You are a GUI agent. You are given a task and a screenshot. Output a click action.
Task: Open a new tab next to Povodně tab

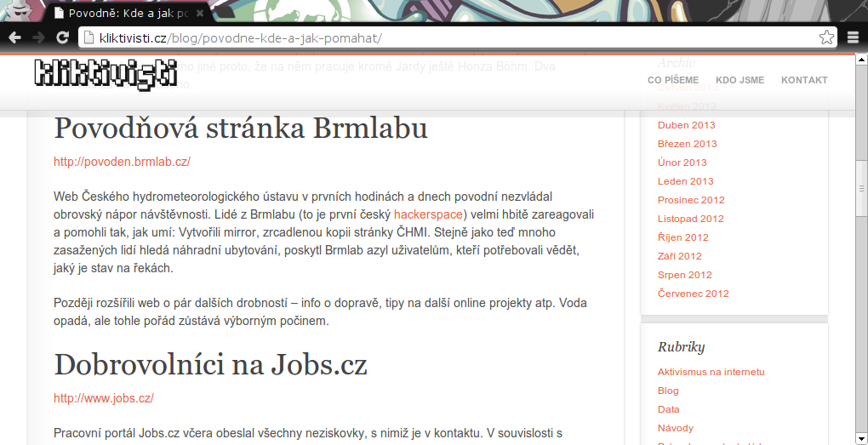224,14
